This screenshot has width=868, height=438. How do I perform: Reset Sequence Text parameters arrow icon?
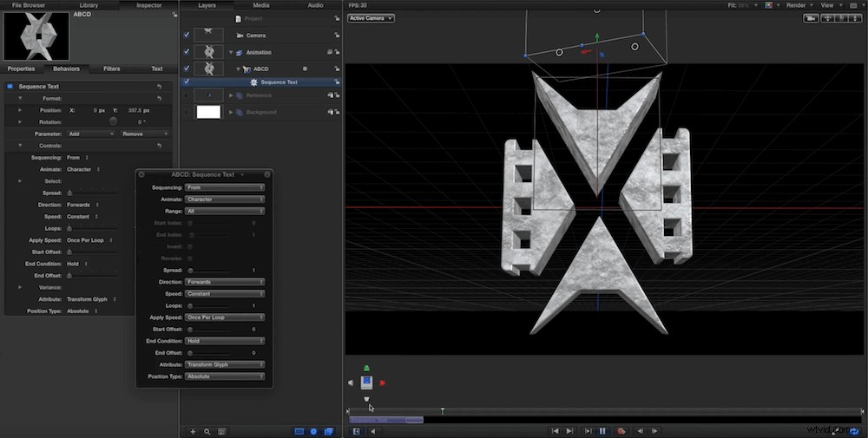160,86
